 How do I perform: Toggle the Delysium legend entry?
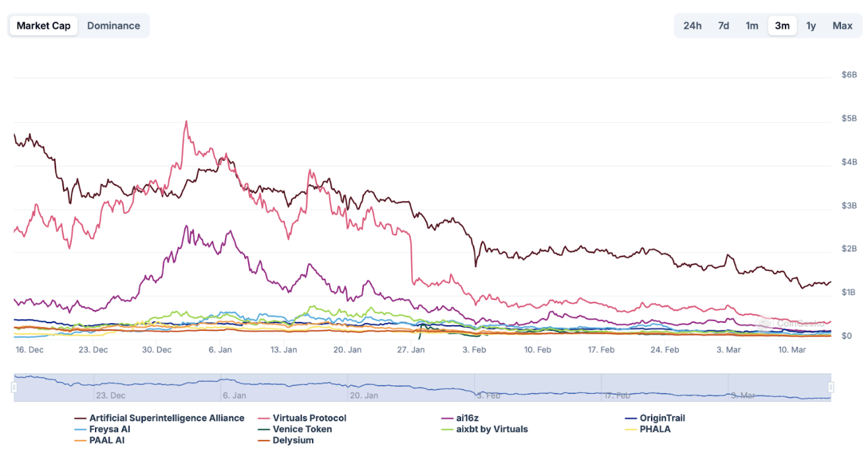[292, 441]
